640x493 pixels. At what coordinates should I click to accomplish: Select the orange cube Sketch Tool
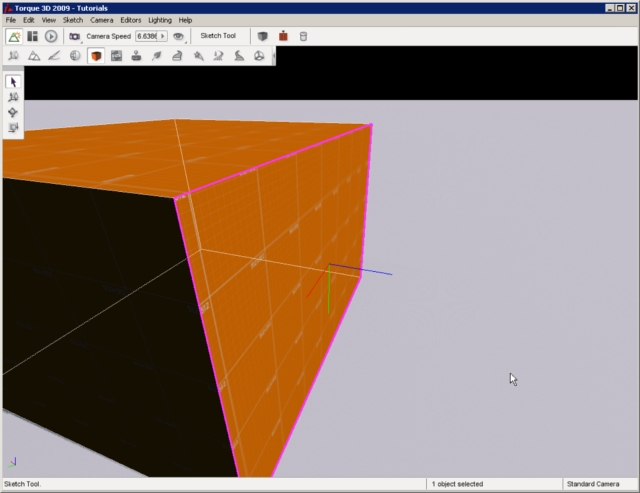click(x=96, y=56)
